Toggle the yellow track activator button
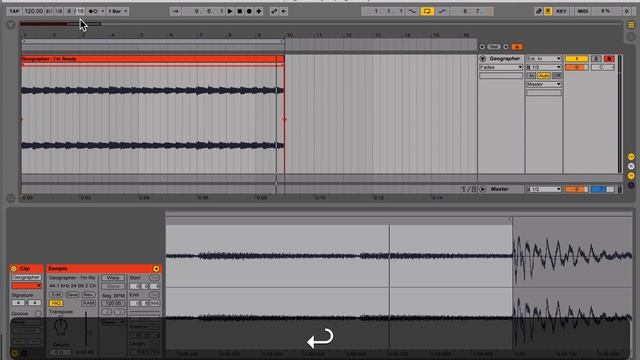 pos(576,59)
